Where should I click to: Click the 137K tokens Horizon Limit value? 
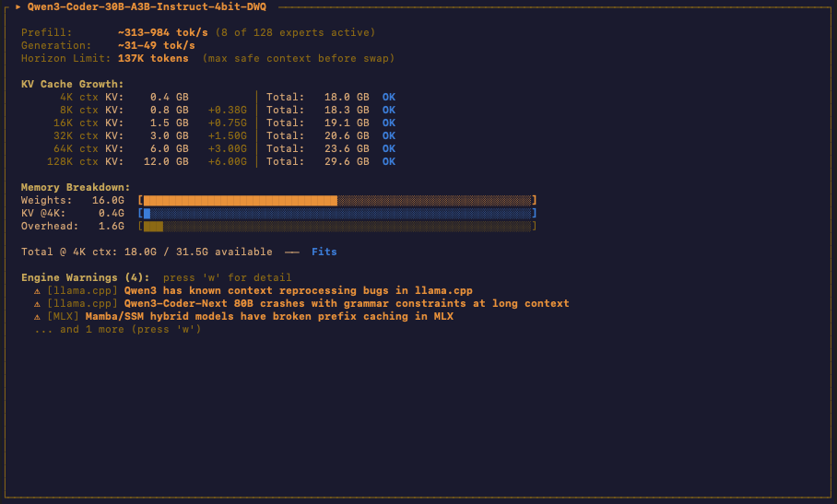153,58
